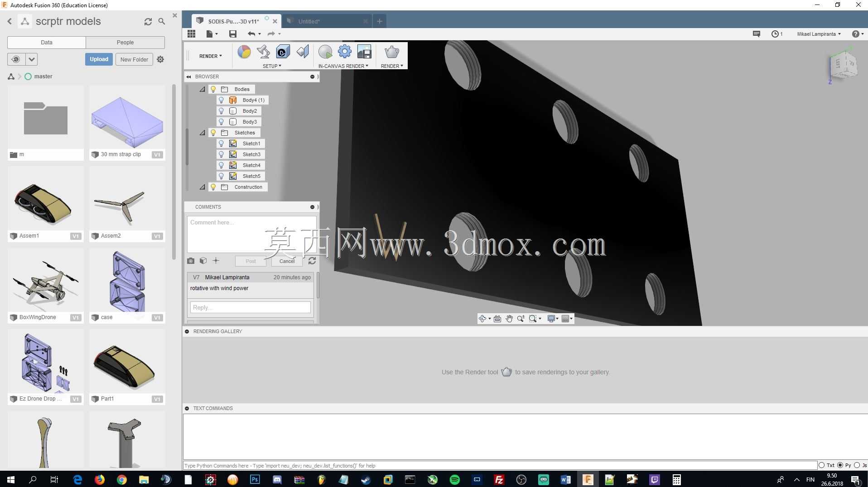Attach a screenshot to the comment
Image resolution: width=868 pixels, height=487 pixels.
click(x=191, y=261)
